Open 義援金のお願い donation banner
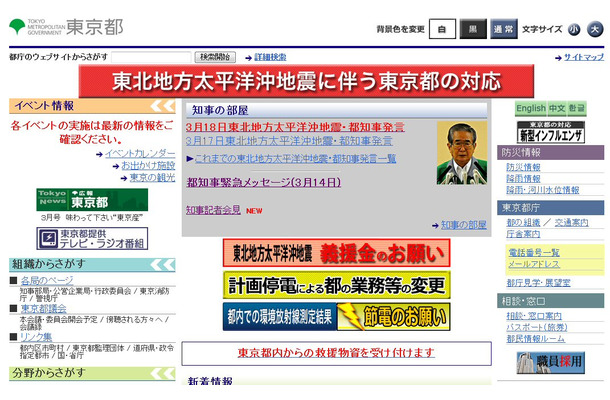 click(337, 253)
